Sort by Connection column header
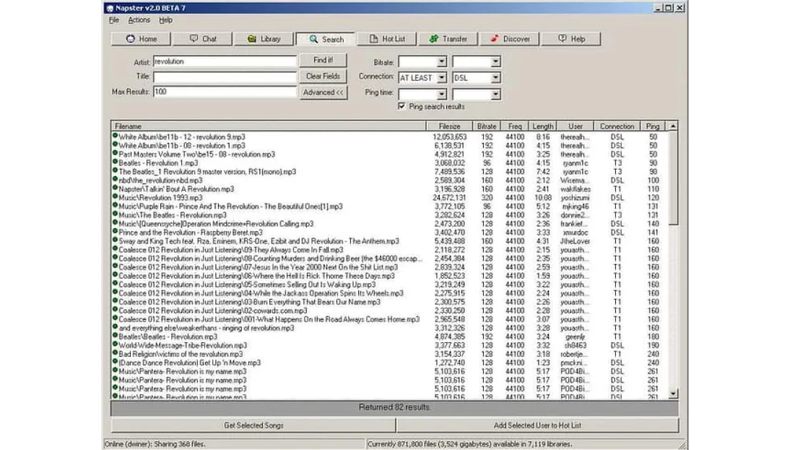800x450 pixels. pyautogui.click(x=617, y=126)
